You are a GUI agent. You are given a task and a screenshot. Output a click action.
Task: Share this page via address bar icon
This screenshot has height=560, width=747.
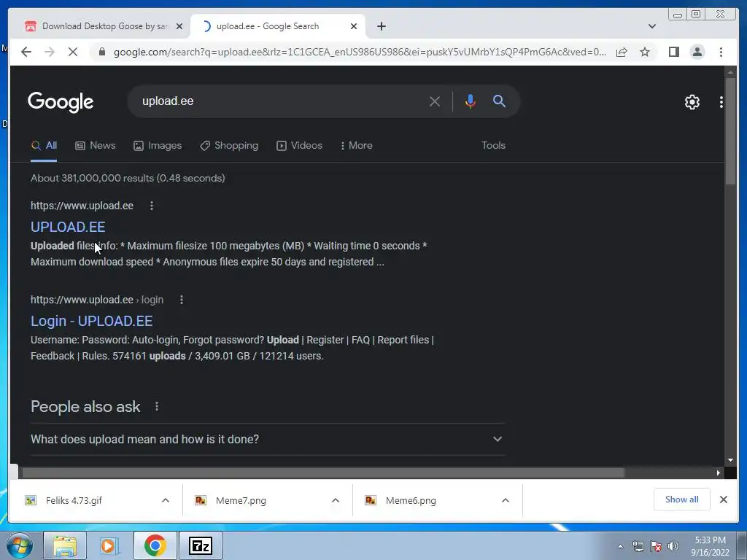click(622, 52)
